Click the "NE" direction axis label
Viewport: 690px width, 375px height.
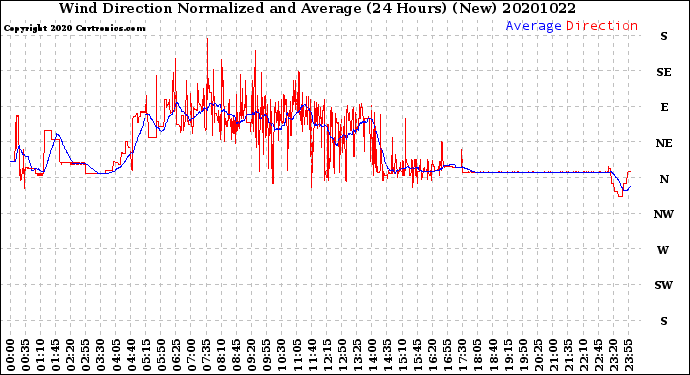pos(664,143)
